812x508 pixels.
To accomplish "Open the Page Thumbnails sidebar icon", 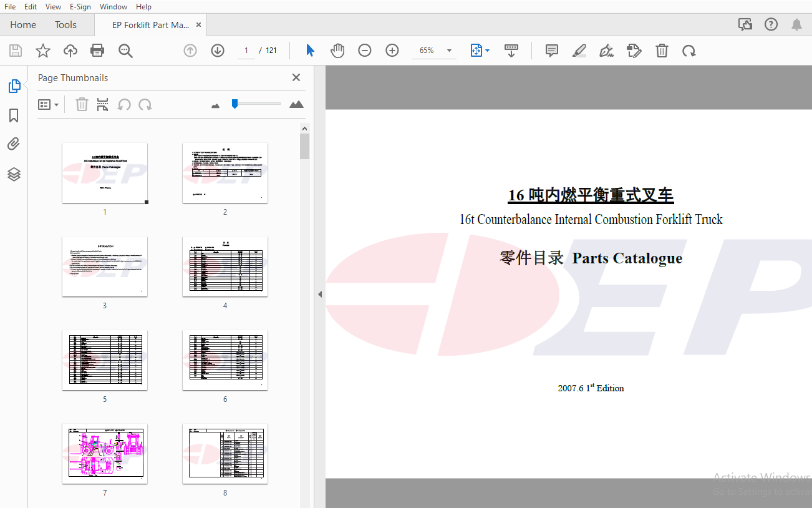I will tap(14, 86).
